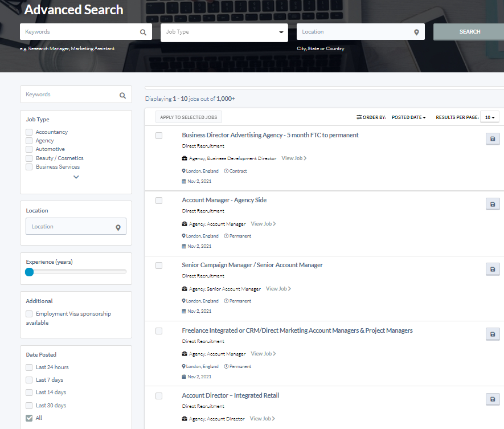Select the Business Director job checkbox
Viewport: 504px width, 429px height.
159,136
